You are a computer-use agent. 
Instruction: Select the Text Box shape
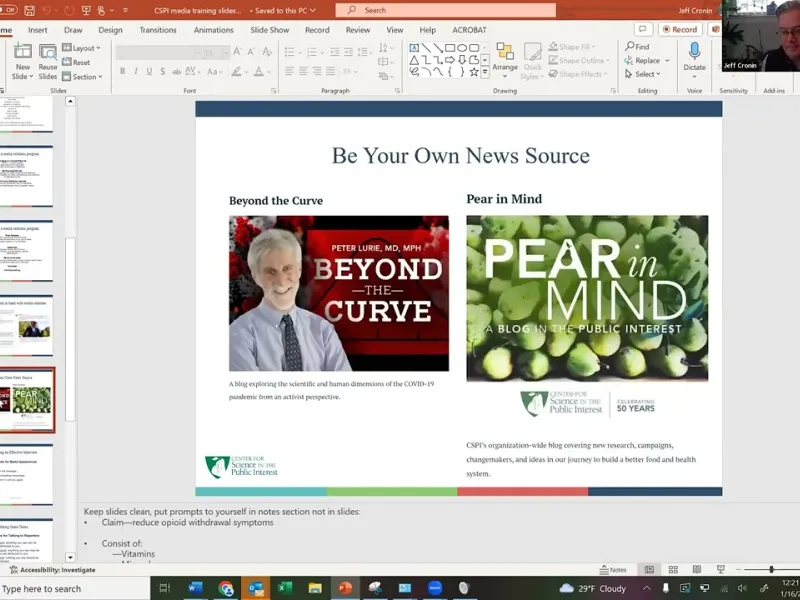point(414,48)
